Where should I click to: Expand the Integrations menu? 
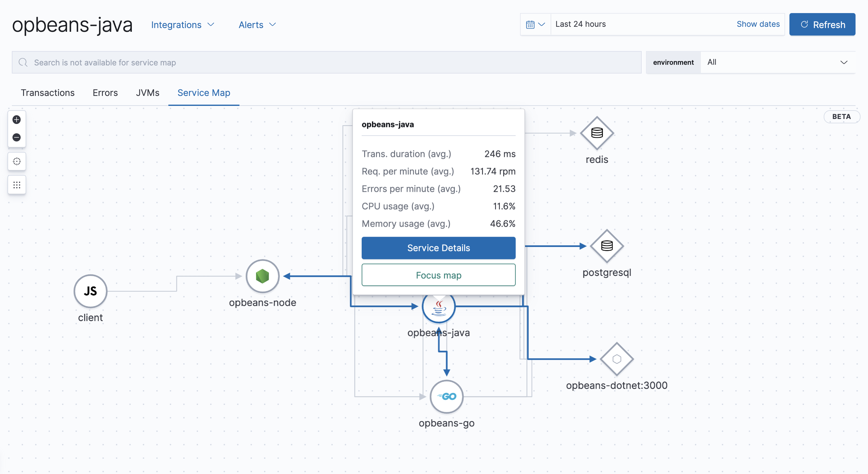pyautogui.click(x=183, y=25)
